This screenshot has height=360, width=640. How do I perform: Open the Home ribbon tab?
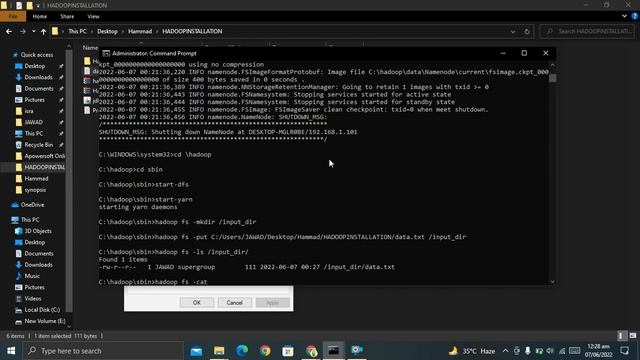(40, 16)
